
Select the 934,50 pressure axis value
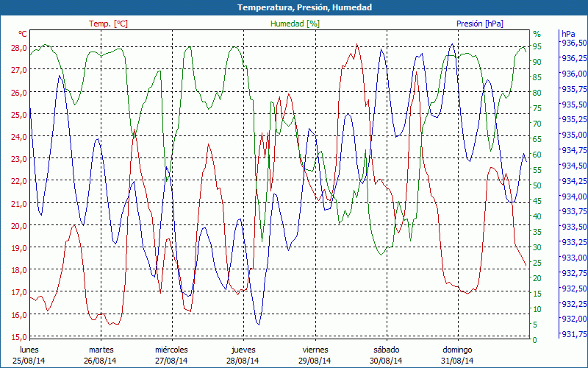(574, 165)
